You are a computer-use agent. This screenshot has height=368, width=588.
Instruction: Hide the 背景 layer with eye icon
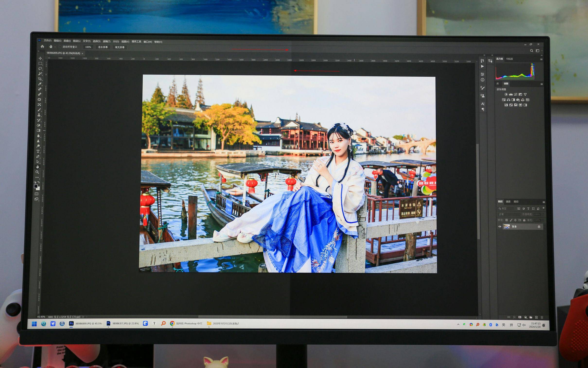(500, 227)
